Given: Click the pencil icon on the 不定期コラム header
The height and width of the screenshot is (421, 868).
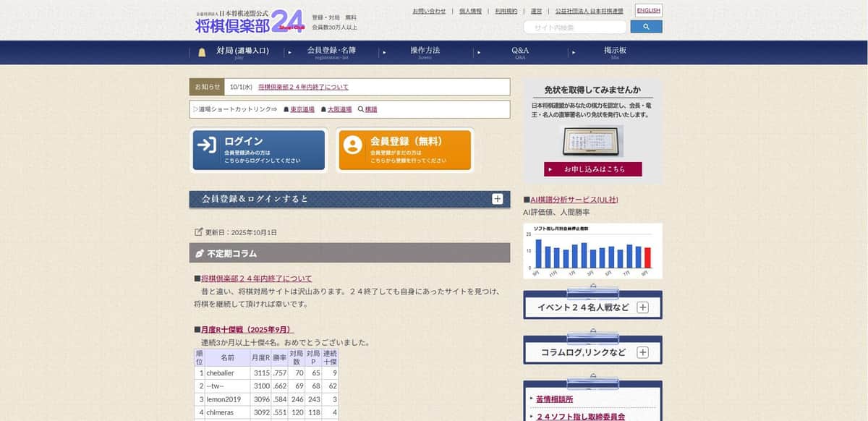Looking at the screenshot, I should click(x=200, y=253).
